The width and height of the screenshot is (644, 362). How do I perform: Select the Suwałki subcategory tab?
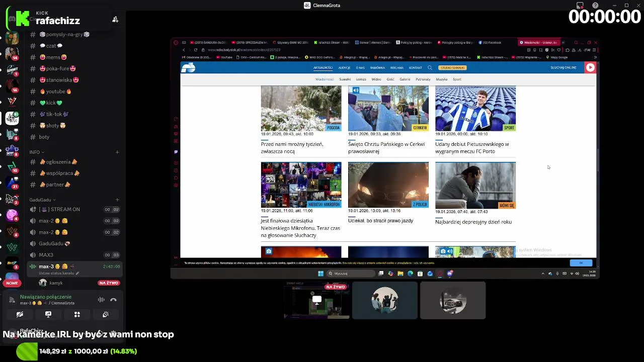pyautogui.click(x=345, y=79)
